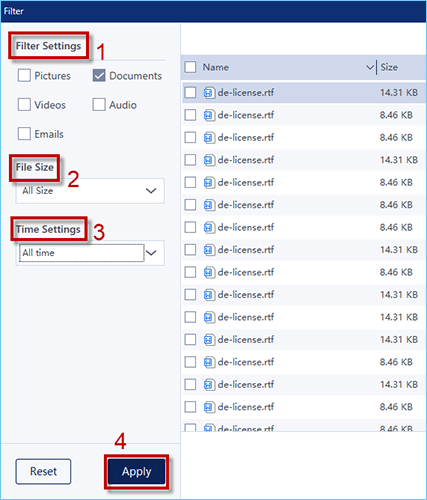This screenshot has height=500, width=427.
Task: Click the Name column header
Action: pyautogui.click(x=216, y=67)
